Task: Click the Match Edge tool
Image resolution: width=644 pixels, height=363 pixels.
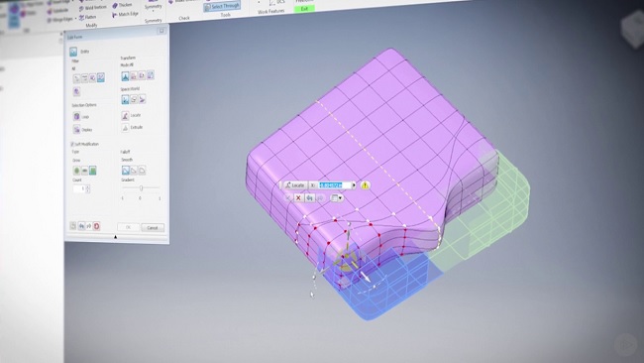Action: (x=125, y=15)
